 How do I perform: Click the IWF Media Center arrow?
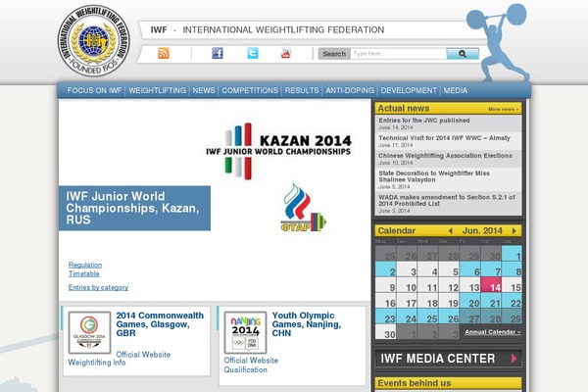point(514,359)
